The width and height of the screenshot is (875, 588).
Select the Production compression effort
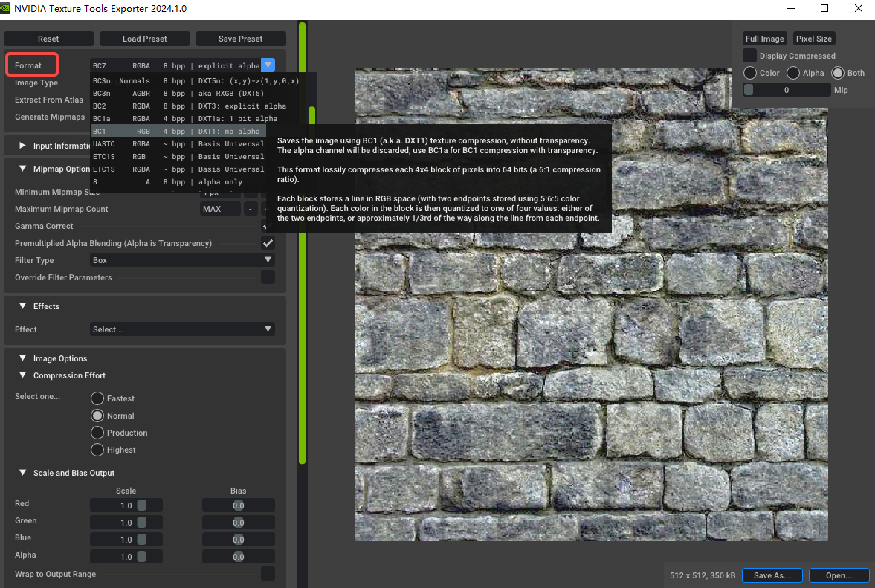[x=97, y=433]
